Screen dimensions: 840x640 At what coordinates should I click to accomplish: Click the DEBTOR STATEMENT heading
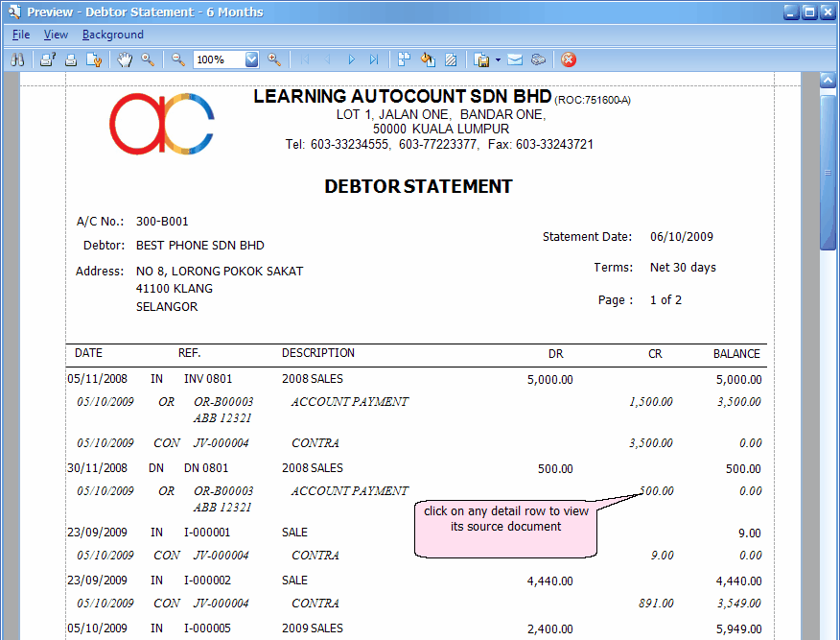click(x=418, y=186)
